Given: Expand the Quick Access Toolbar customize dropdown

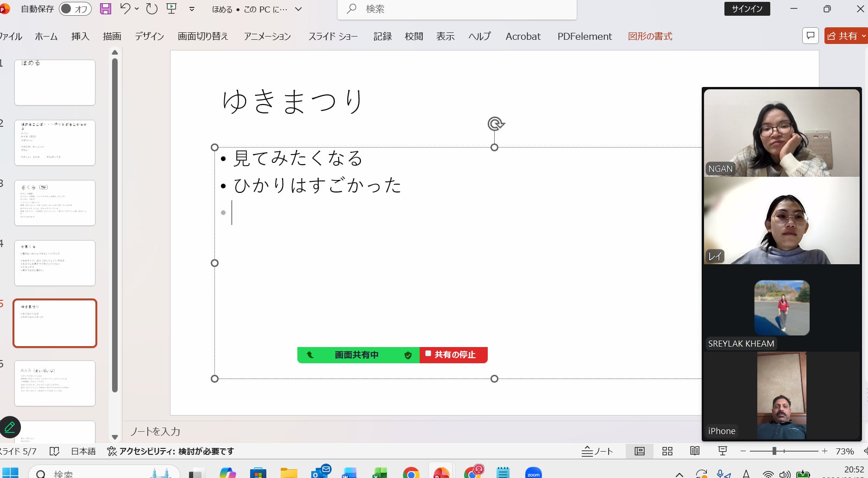Looking at the screenshot, I should 192,9.
